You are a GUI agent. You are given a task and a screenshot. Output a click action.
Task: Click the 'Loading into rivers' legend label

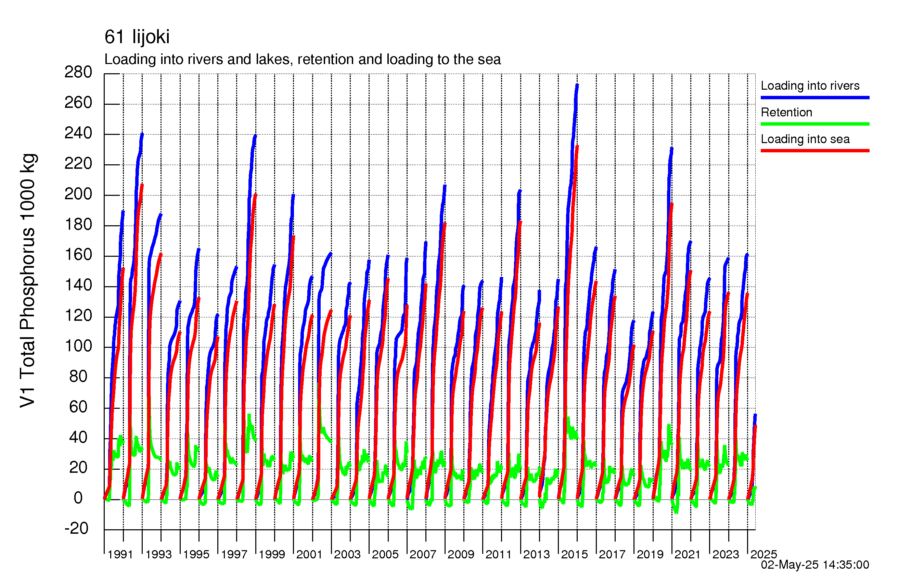[x=810, y=86]
